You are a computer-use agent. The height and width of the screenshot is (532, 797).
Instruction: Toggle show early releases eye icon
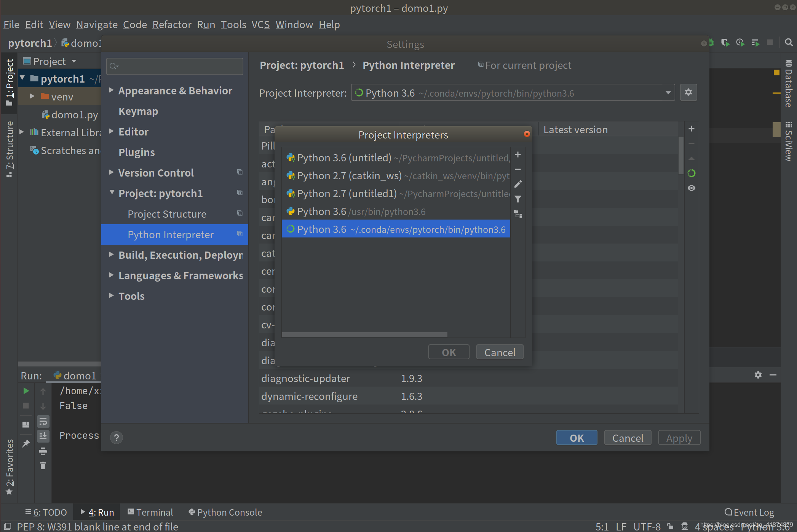coord(691,188)
